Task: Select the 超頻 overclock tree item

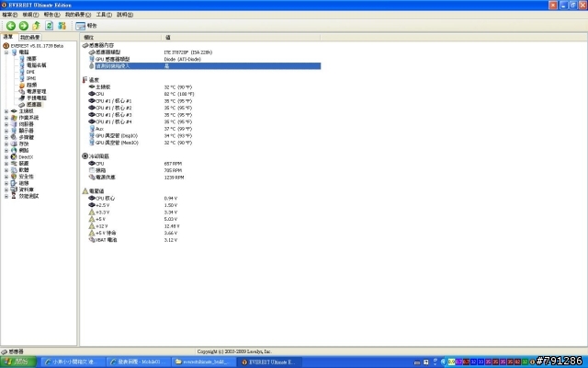Action: click(x=31, y=85)
